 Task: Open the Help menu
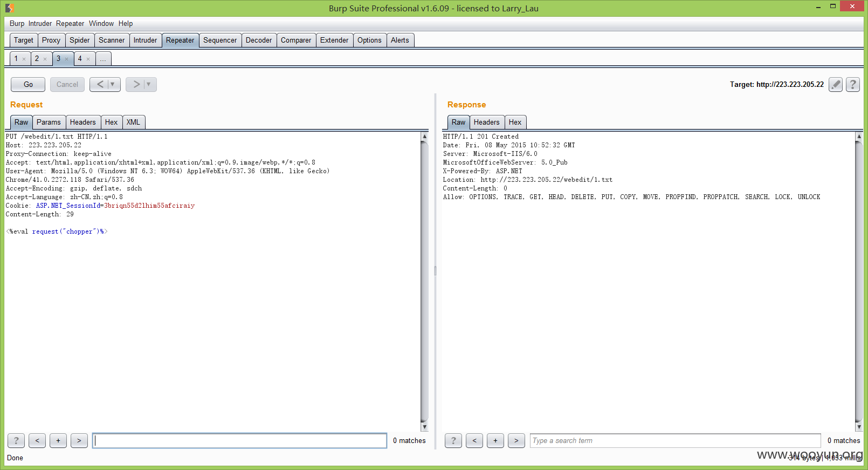point(126,23)
